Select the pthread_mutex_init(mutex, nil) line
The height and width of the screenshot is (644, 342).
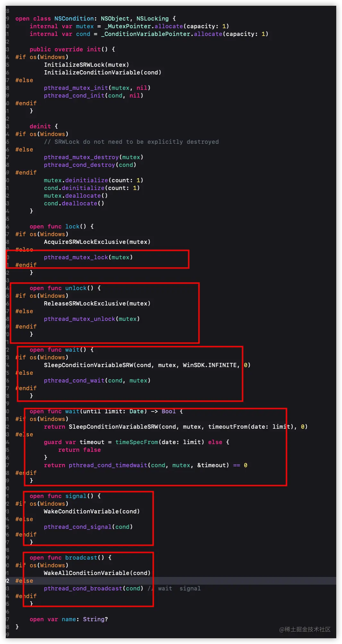point(97,88)
